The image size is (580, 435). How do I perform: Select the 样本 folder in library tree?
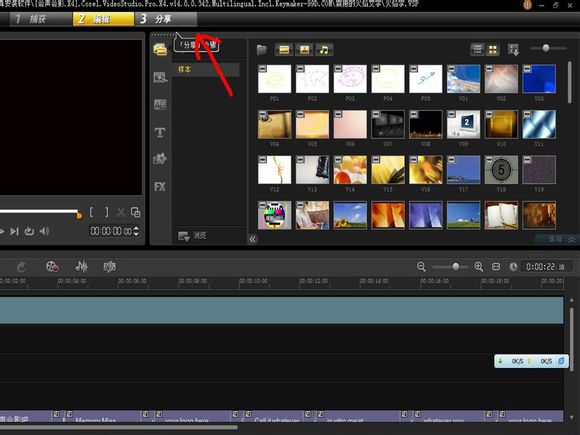(206, 70)
